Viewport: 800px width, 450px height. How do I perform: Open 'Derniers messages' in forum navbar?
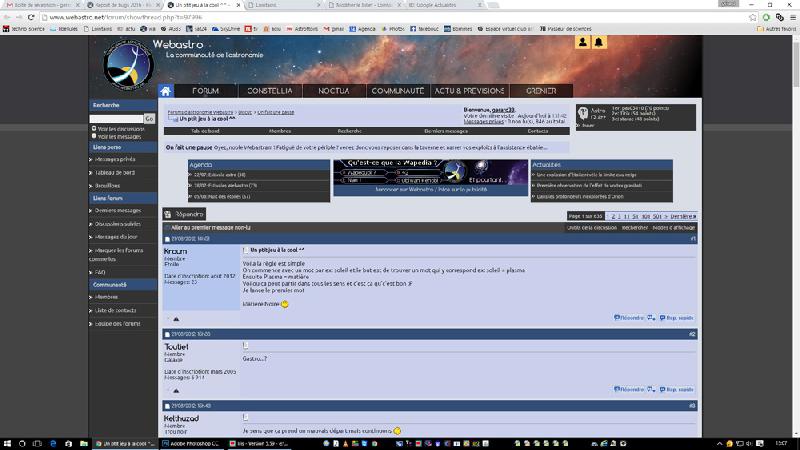(446, 131)
